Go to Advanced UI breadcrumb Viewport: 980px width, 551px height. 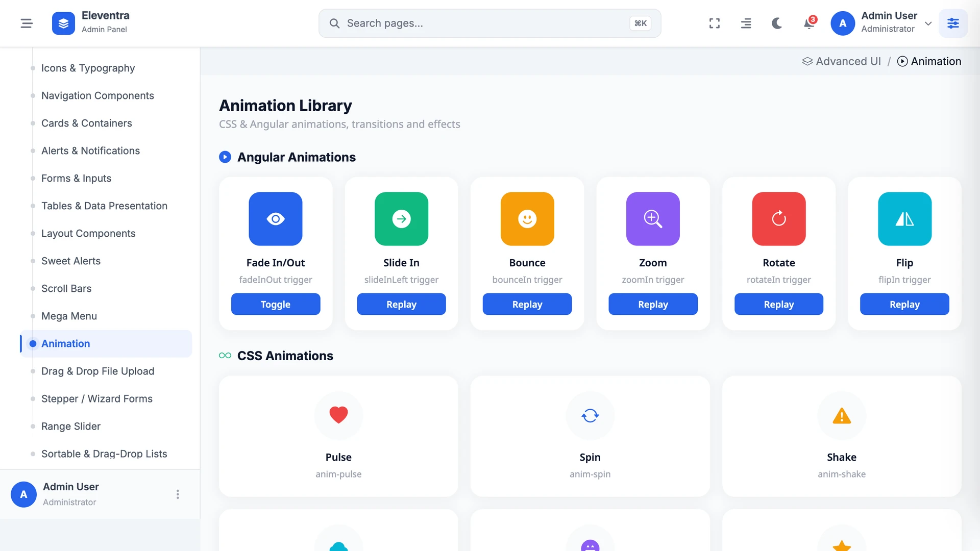842,61
